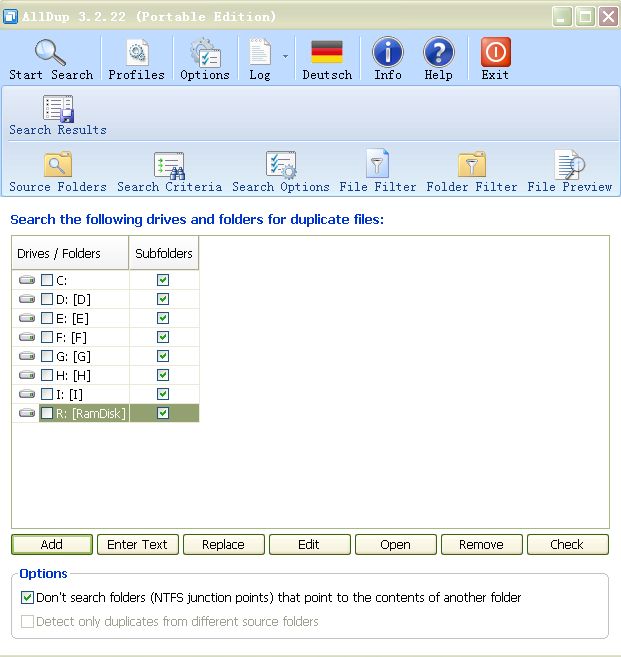Screen dimensions: 621x657
Task: Click the Add button
Action: click(x=52, y=545)
